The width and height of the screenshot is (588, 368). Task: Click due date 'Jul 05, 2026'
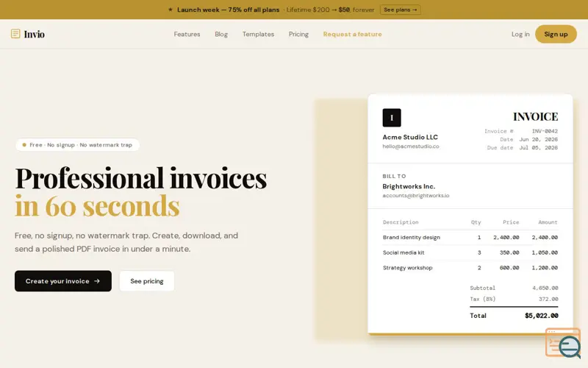(x=539, y=148)
